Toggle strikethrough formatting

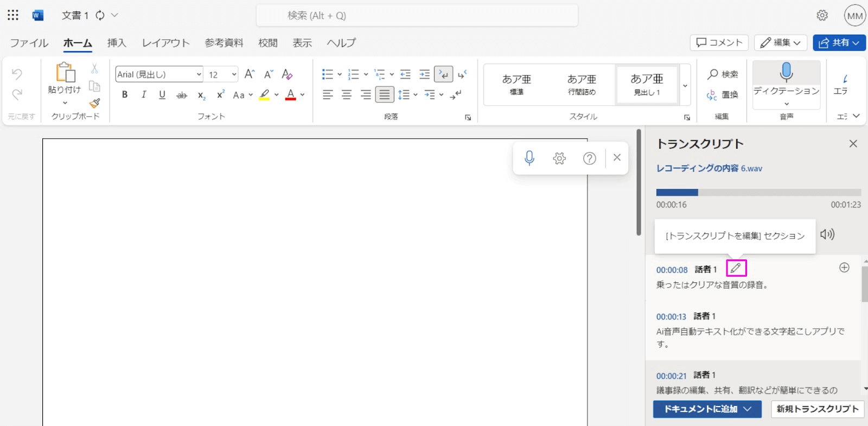[182, 95]
